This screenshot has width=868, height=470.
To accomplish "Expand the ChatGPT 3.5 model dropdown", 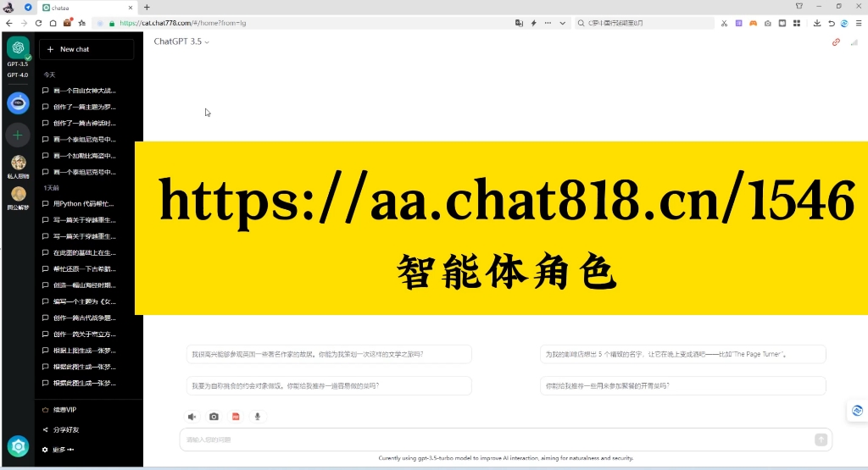I will tap(181, 41).
